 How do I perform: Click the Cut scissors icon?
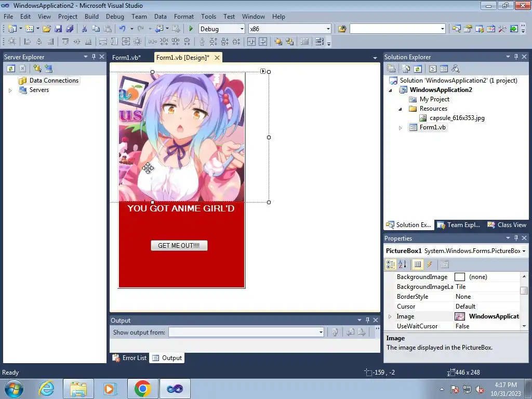84,29
